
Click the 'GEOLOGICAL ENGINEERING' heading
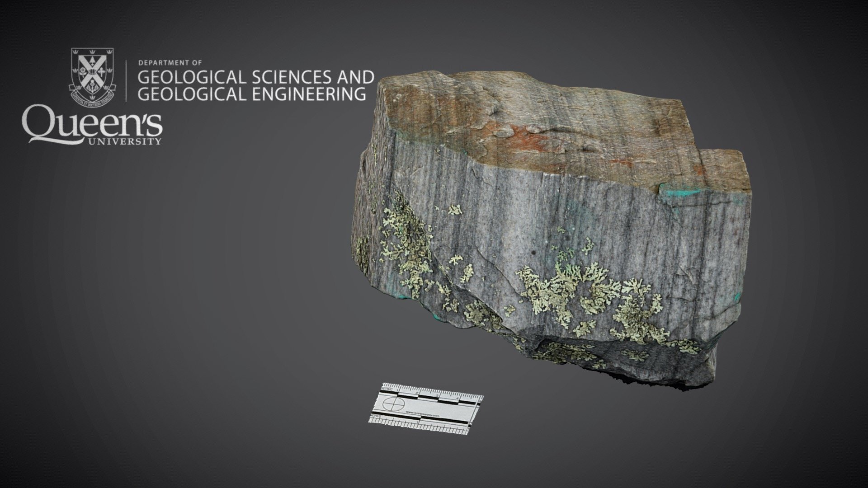coord(251,94)
